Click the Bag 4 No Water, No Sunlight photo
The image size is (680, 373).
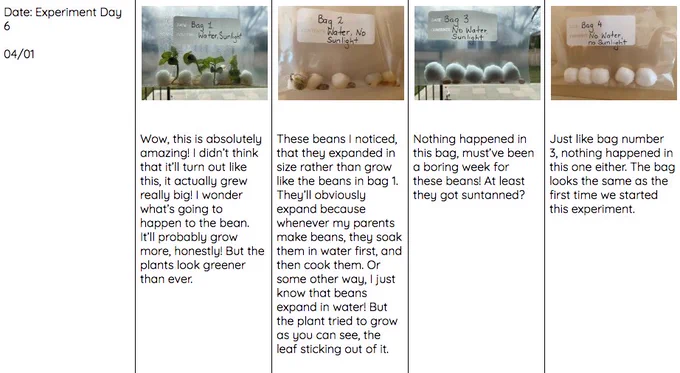(x=614, y=53)
